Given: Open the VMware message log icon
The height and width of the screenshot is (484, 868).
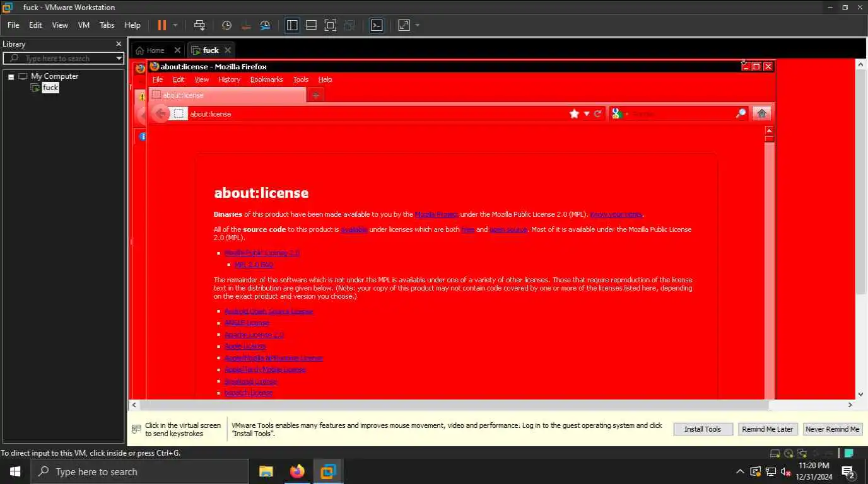Looking at the screenshot, I should 849,453.
